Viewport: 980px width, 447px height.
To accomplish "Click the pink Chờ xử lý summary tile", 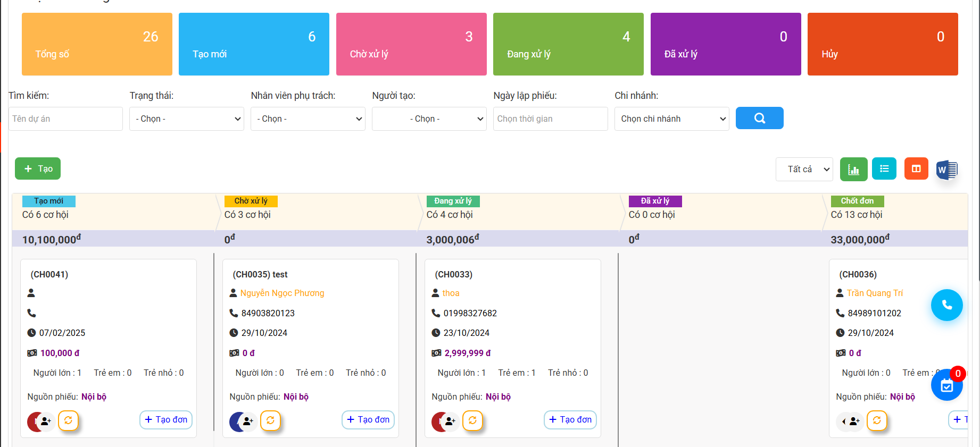I will [411, 44].
